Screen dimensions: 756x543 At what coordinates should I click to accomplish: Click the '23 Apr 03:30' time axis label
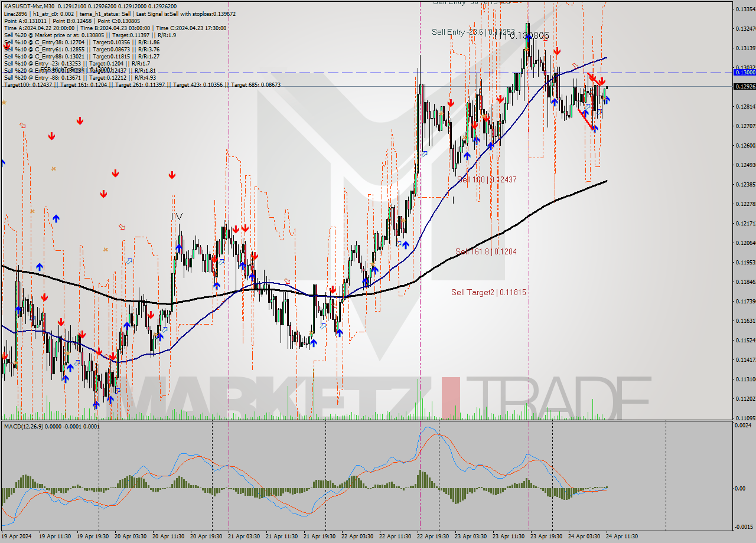472,537
